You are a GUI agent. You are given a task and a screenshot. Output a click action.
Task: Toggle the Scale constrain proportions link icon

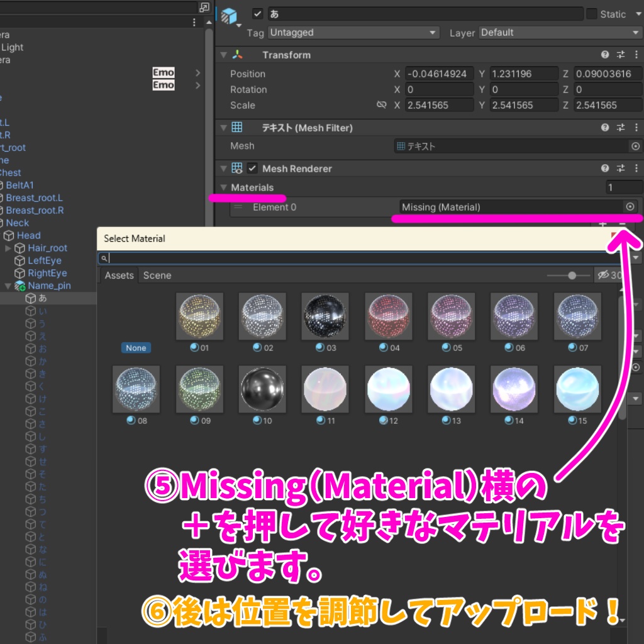(382, 105)
